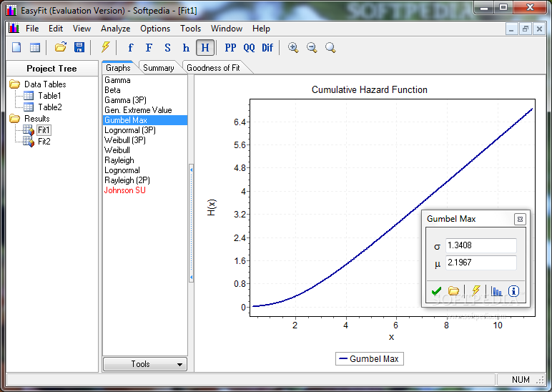Click the zoom in magnifier icon
The width and height of the screenshot is (552, 392).
click(293, 47)
